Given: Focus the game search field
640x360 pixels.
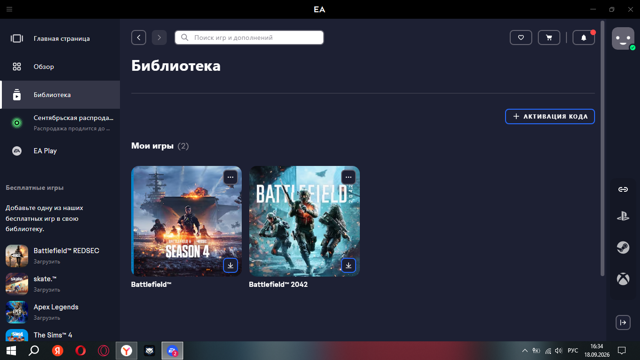Looking at the screenshot, I should point(249,38).
